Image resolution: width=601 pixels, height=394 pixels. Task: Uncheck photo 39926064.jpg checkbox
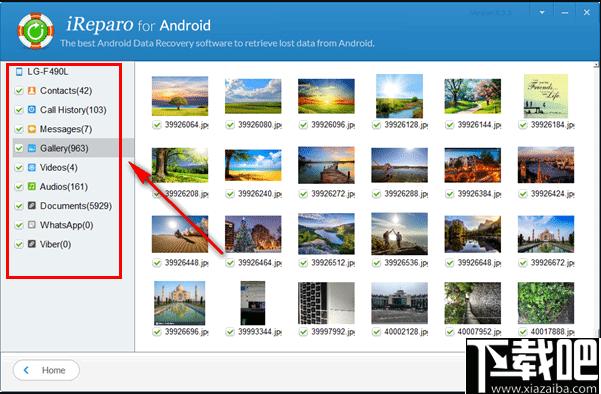point(156,125)
